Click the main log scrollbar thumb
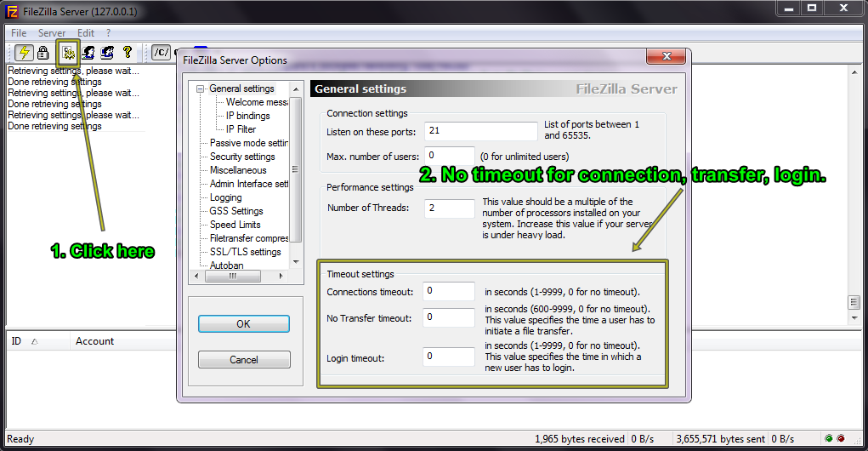The height and width of the screenshot is (451, 868). (854, 302)
